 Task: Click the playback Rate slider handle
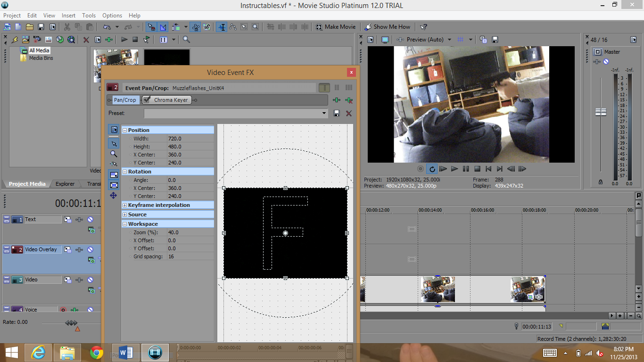click(71, 322)
